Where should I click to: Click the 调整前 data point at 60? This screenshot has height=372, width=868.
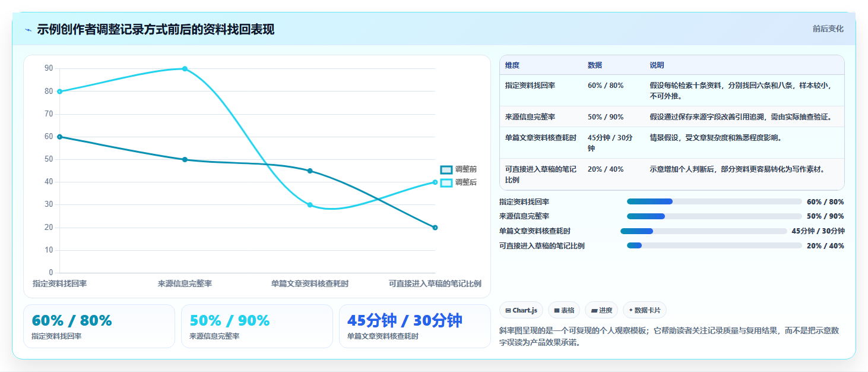coord(59,137)
